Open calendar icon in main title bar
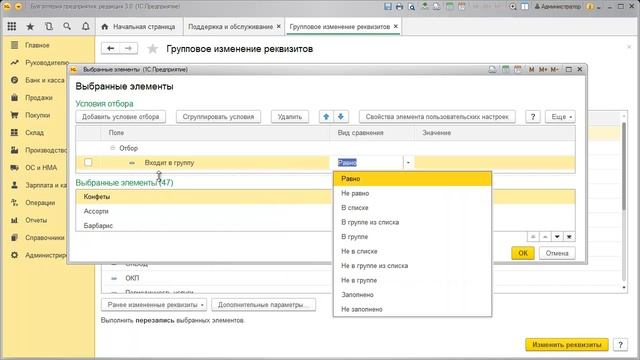 tap(462, 7)
